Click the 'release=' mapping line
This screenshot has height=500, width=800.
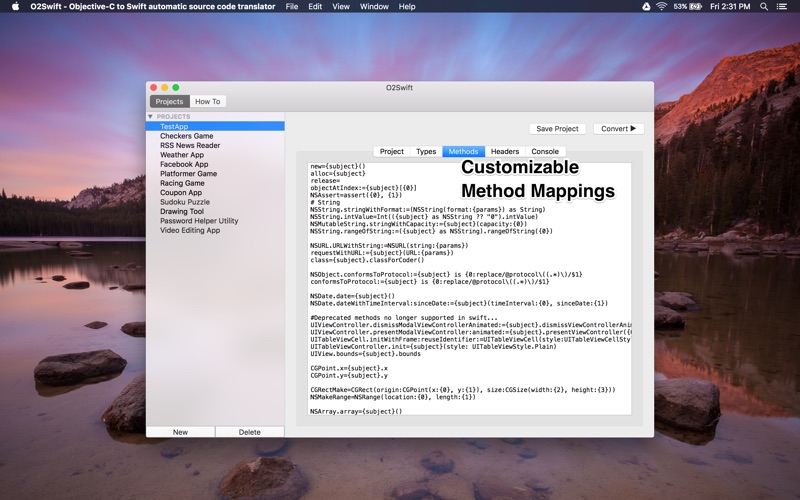(x=325, y=181)
